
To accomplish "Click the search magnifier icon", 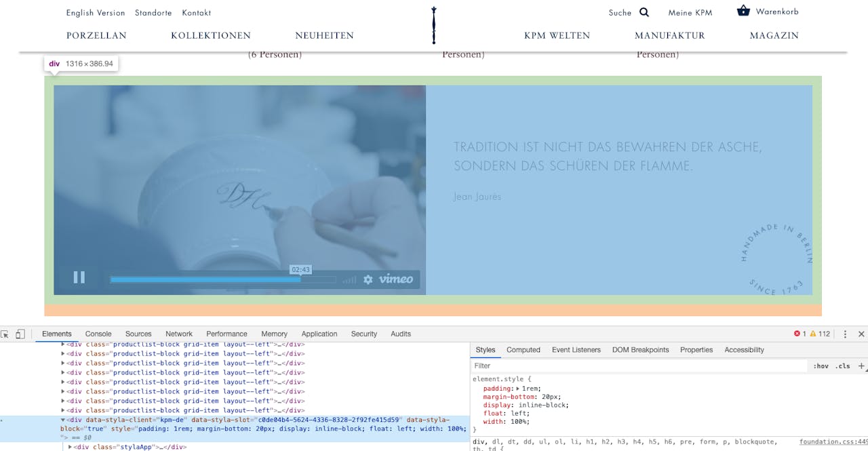I will click(644, 12).
